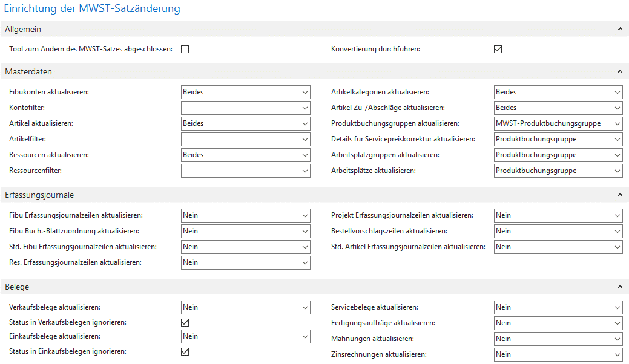Open the Ressourcenfilter dropdown
Image resolution: width=629 pixels, height=364 pixels.
pos(246,171)
